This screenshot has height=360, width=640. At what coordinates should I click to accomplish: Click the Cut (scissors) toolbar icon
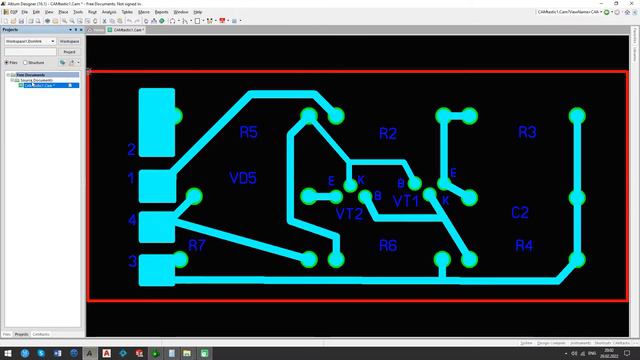[104, 21]
